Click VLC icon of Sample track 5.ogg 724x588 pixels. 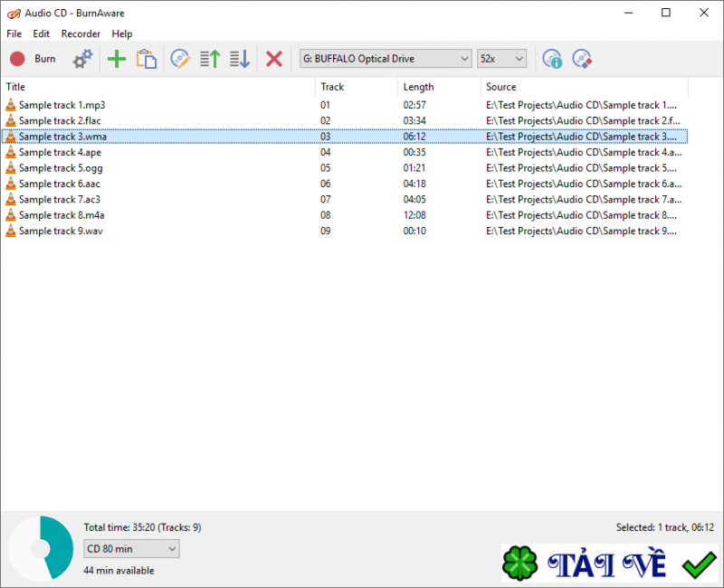coord(11,167)
